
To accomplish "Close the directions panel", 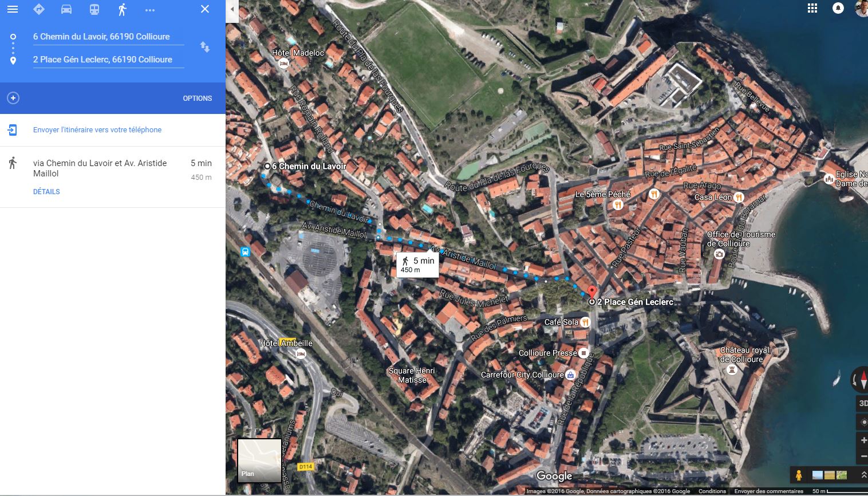I will point(205,9).
